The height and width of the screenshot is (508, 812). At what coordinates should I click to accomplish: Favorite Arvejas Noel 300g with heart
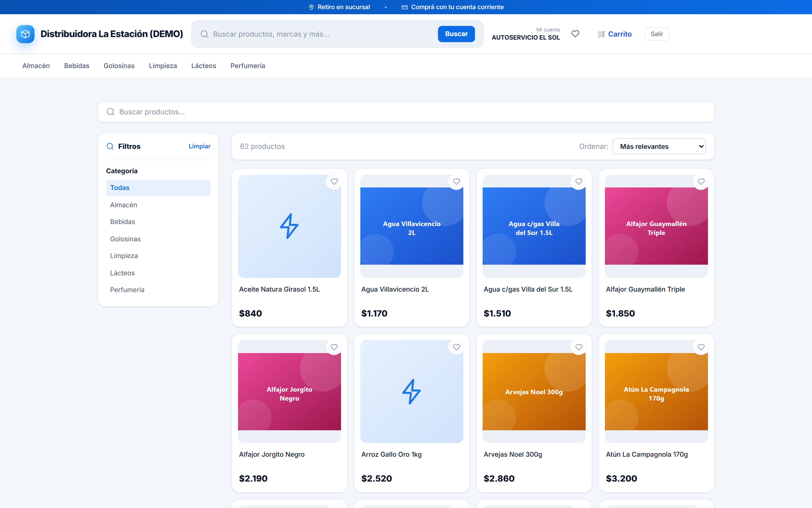(579, 347)
